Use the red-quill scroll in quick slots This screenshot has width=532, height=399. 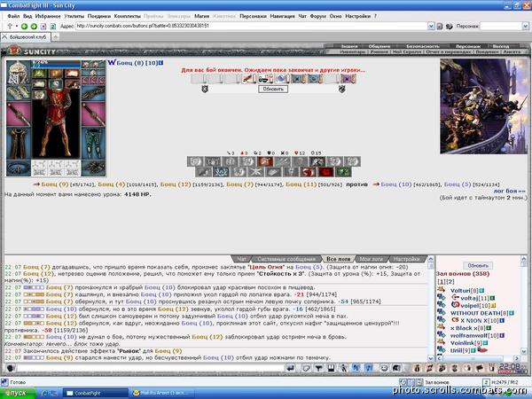click(248, 79)
